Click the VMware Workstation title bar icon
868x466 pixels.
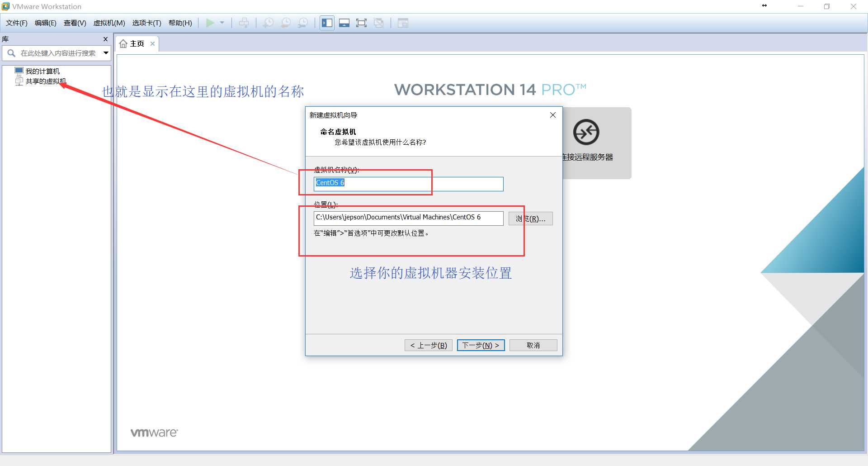tap(5, 6)
